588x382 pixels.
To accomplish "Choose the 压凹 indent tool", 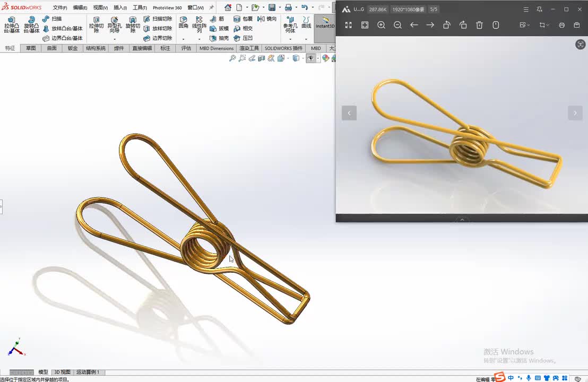I will (x=243, y=38).
